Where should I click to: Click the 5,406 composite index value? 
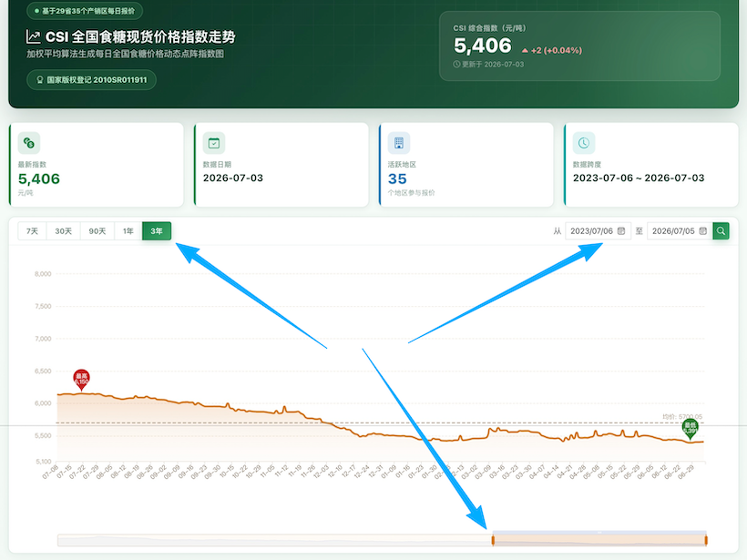[x=482, y=46]
